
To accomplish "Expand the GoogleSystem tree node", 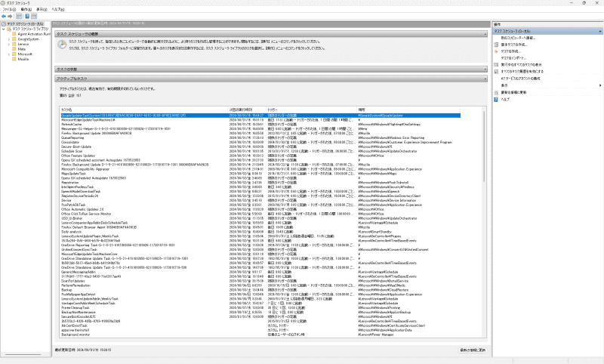I will (9, 39).
